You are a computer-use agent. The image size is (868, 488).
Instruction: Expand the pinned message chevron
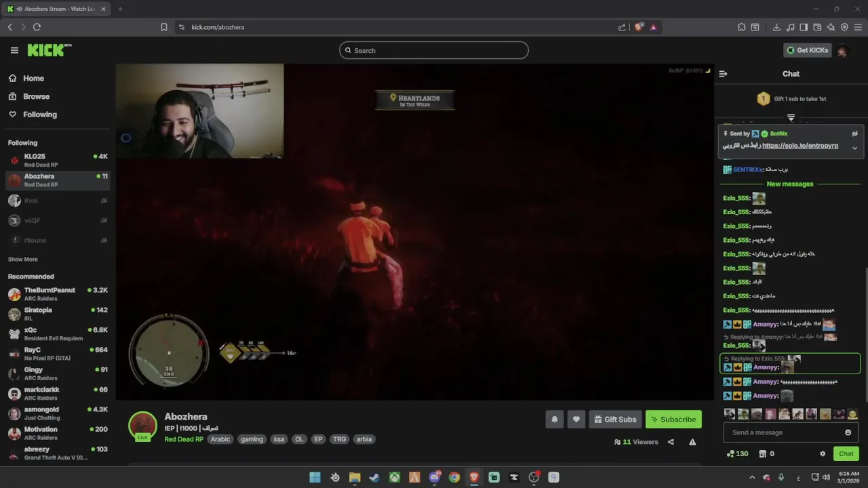854,148
